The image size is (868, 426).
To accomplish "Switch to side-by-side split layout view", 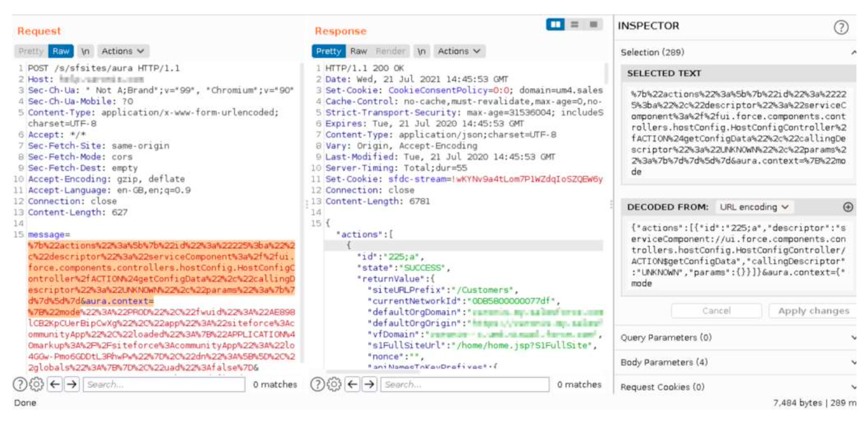I will pyautogui.click(x=555, y=24).
